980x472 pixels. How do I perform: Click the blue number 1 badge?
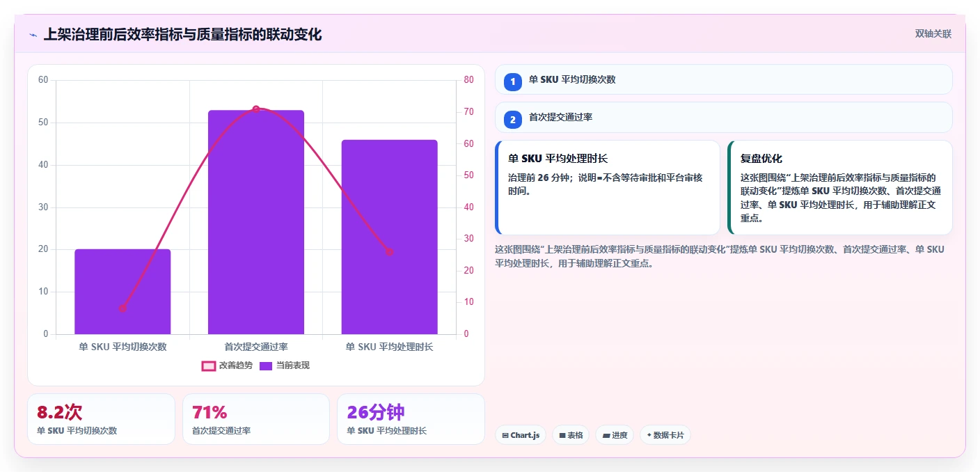(x=513, y=82)
